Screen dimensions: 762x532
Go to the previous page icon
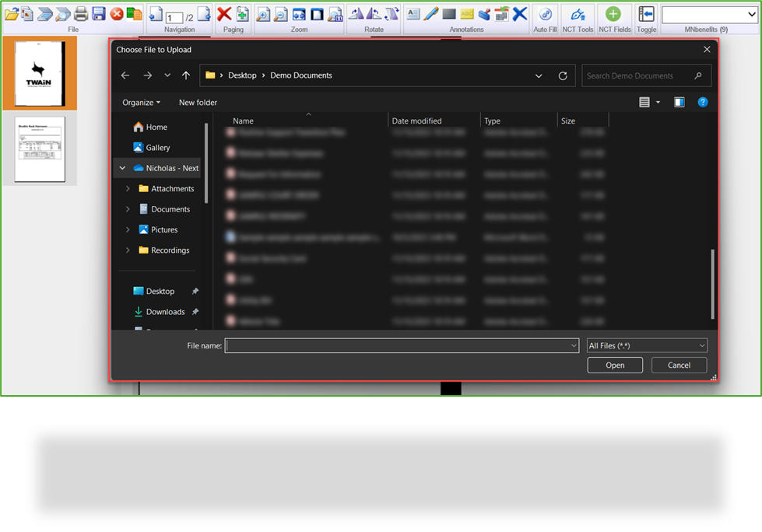coord(156,14)
